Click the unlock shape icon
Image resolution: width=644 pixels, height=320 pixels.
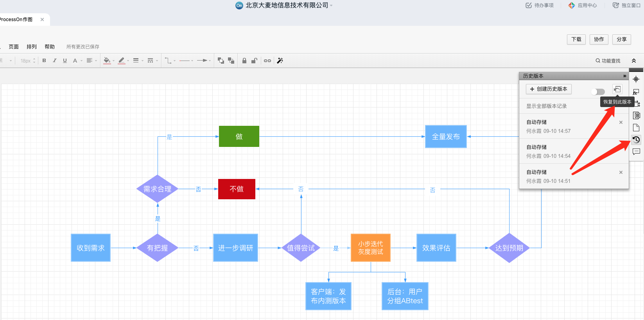[x=254, y=61]
